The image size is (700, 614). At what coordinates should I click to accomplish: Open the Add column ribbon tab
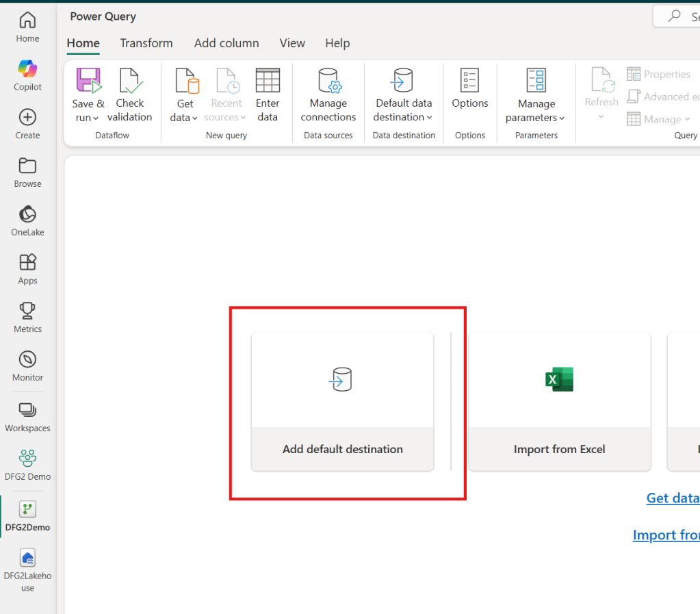click(x=226, y=43)
